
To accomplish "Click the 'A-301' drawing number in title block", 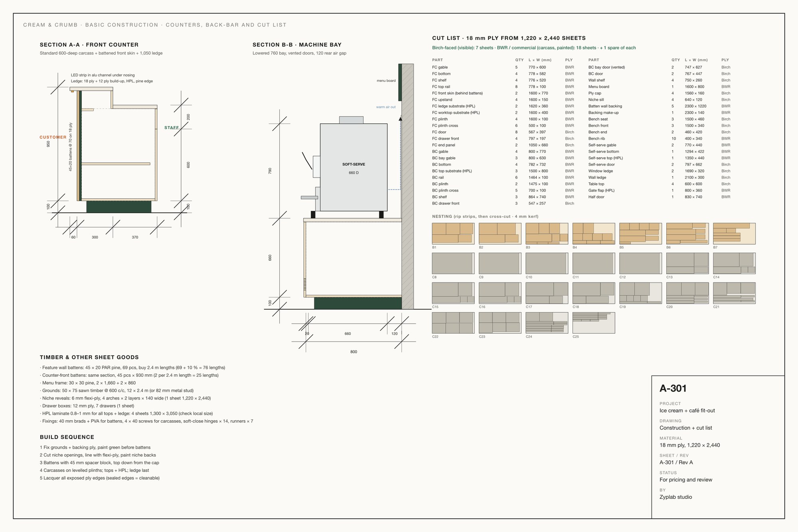I will [x=673, y=389].
